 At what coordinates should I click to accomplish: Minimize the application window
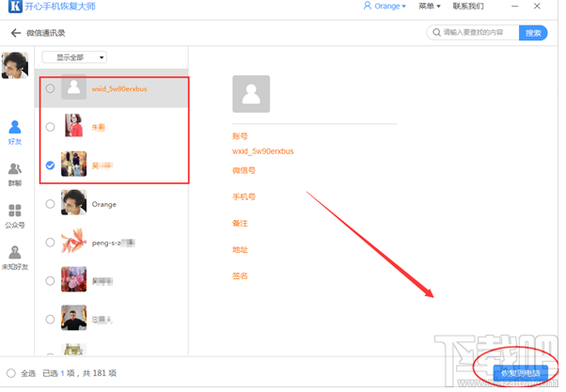514,7
